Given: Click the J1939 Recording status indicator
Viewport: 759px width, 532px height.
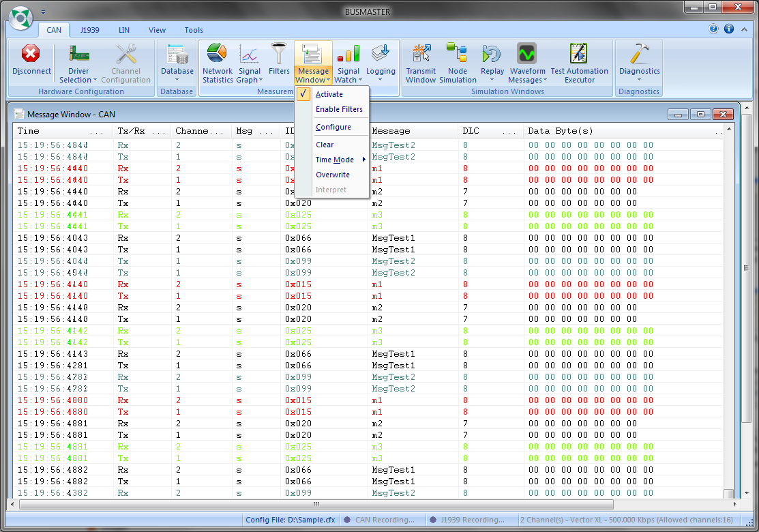Looking at the screenshot, I should coord(467,520).
